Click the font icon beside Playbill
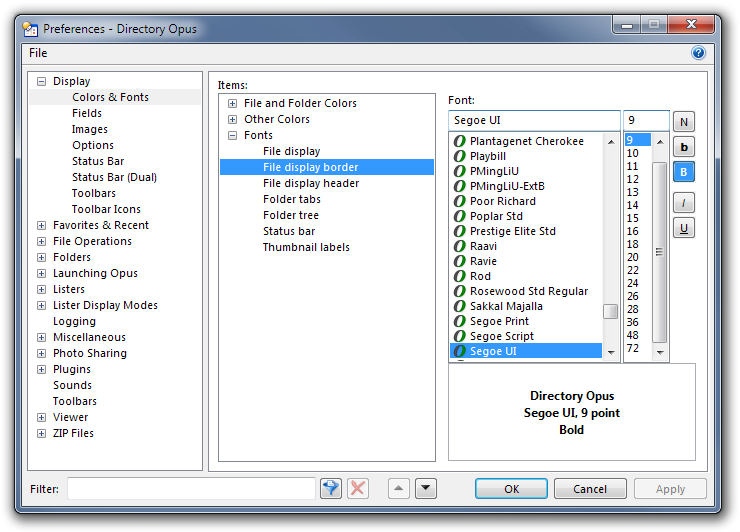Screen dimensions: 740x532 (x=460, y=156)
